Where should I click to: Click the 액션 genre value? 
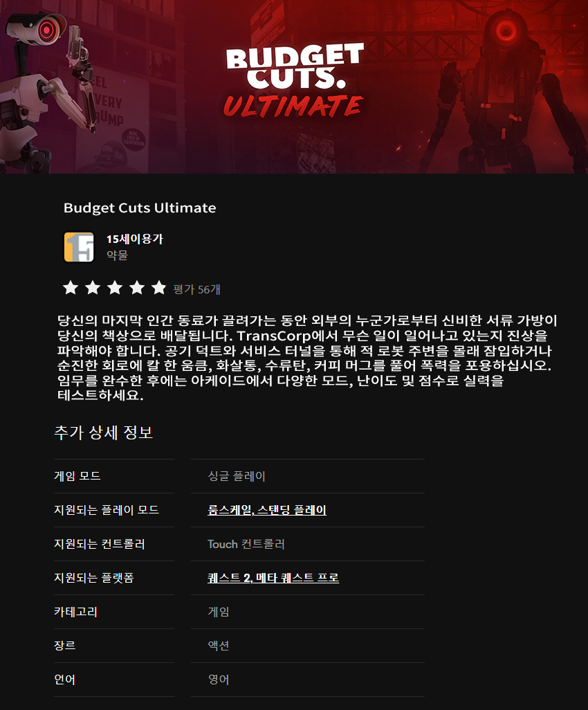[218, 646]
